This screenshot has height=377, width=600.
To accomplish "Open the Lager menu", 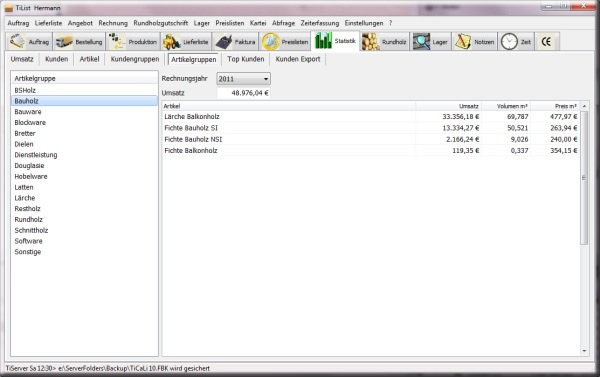I will tap(202, 23).
